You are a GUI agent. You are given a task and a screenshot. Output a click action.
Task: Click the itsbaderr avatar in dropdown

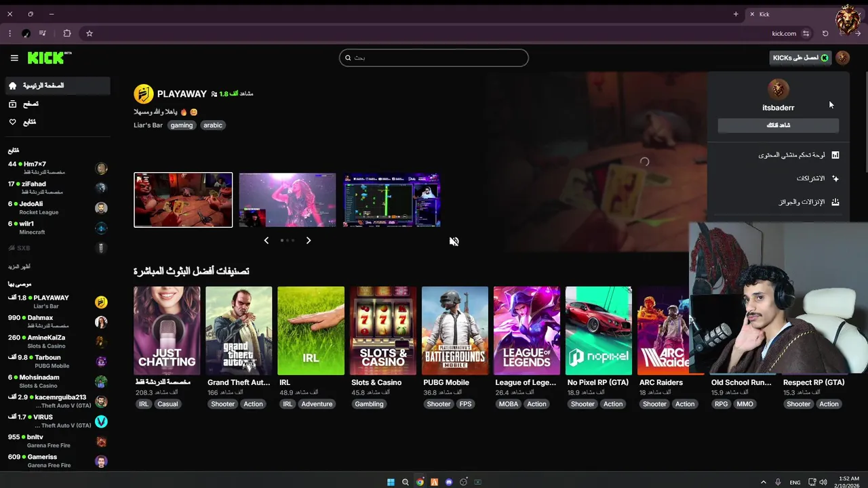[x=778, y=89]
